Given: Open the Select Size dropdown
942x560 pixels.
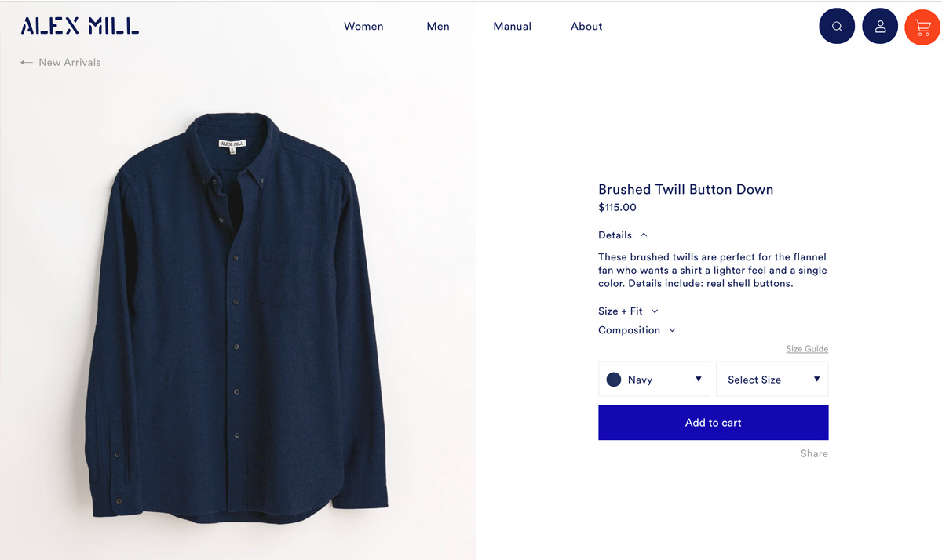Looking at the screenshot, I should [772, 380].
